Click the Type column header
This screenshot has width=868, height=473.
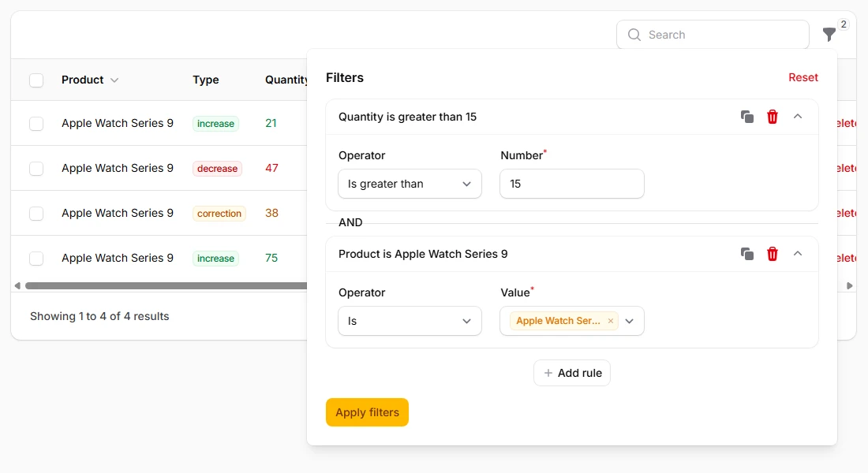[x=205, y=80]
